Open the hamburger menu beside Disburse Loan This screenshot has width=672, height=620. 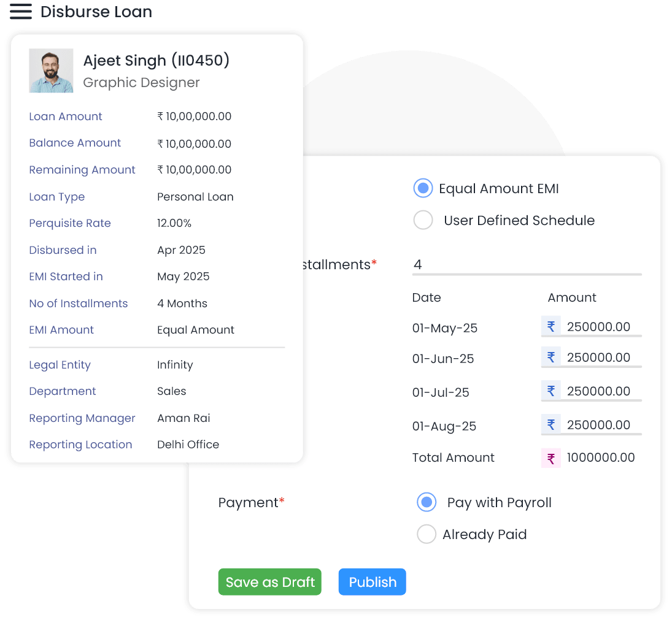[20, 12]
